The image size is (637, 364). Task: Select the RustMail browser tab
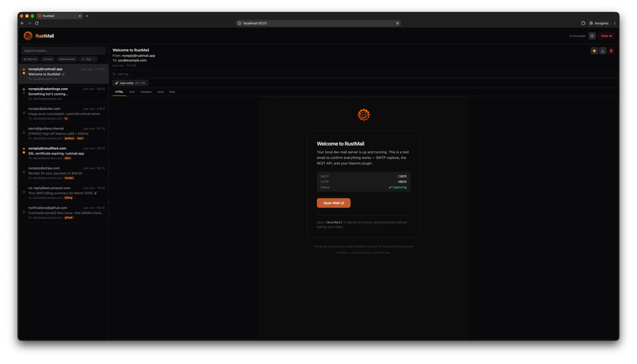click(60, 16)
